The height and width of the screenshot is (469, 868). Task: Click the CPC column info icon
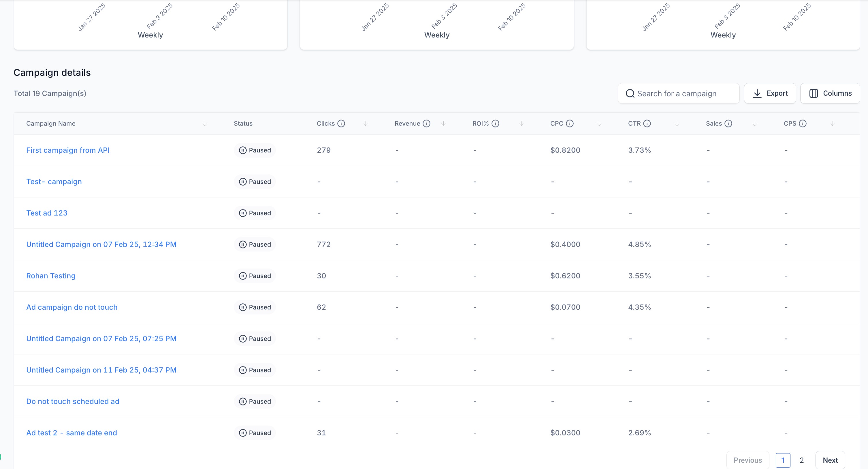[569, 124]
